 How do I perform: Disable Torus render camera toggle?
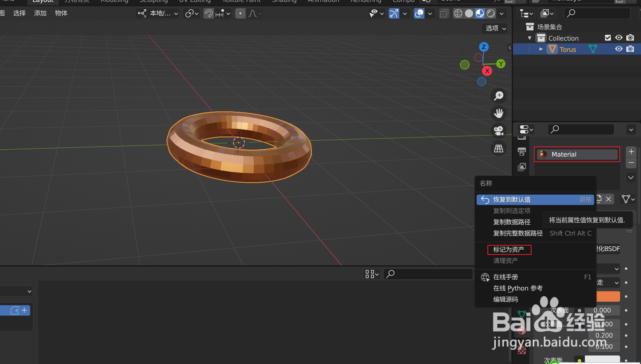pos(631,49)
